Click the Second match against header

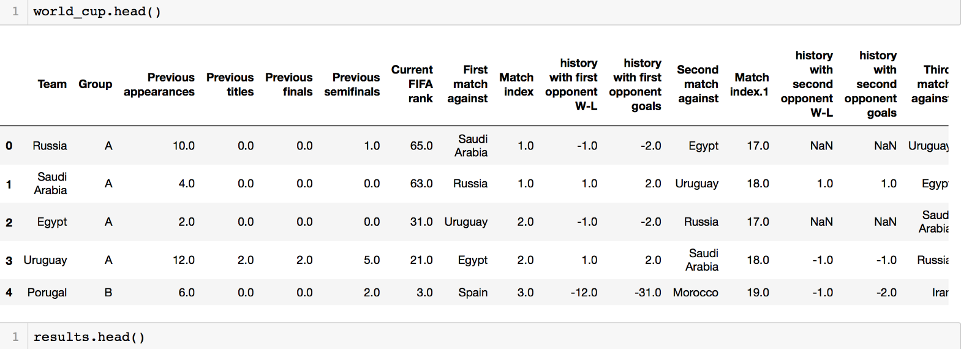click(698, 84)
